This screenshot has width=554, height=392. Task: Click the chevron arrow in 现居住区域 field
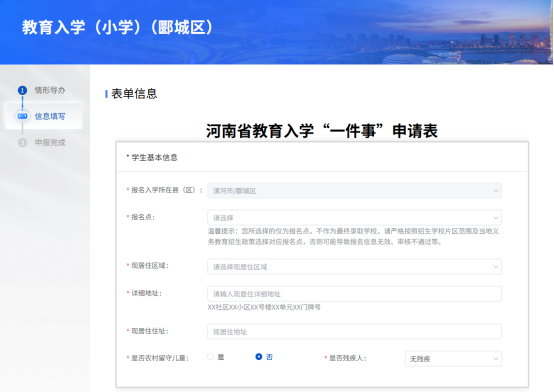click(x=495, y=267)
